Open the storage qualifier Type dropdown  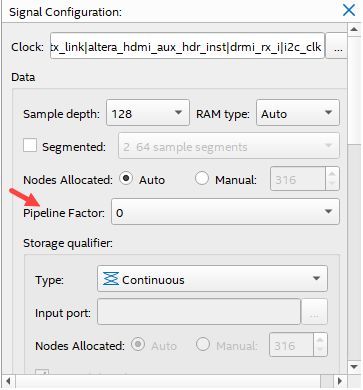point(212,278)
